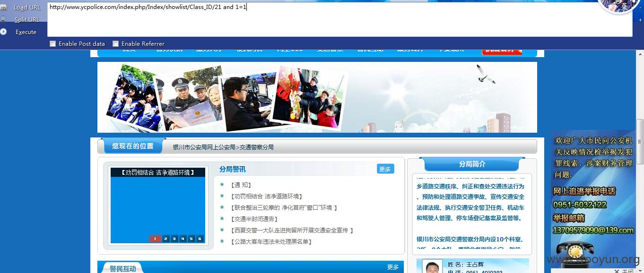Click the Execute play icon
Screen dimensions: 644x273
coord(3,32)
